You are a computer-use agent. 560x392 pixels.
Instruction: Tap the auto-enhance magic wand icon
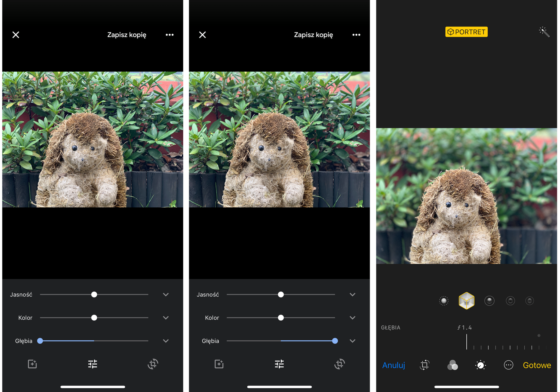tap(544, 32)
